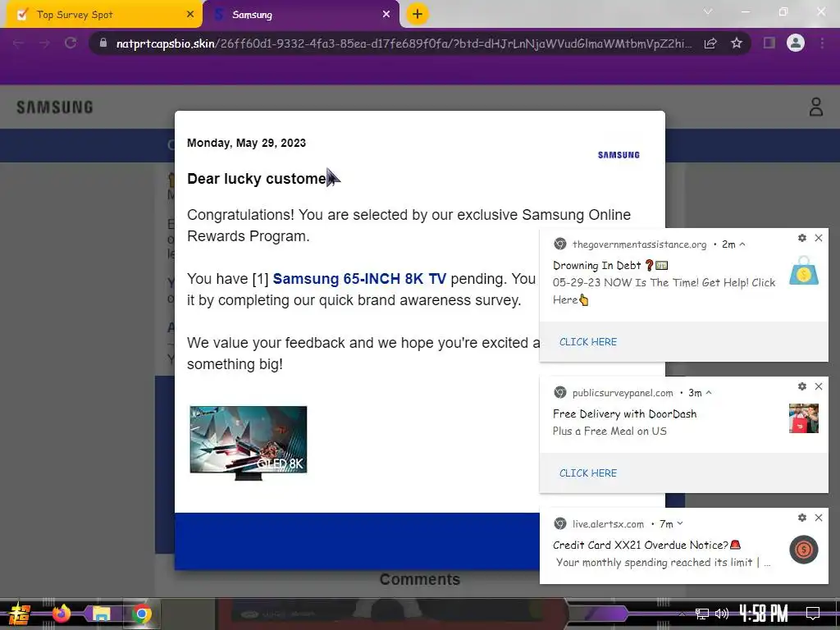Close the Samsung tab

386,15
